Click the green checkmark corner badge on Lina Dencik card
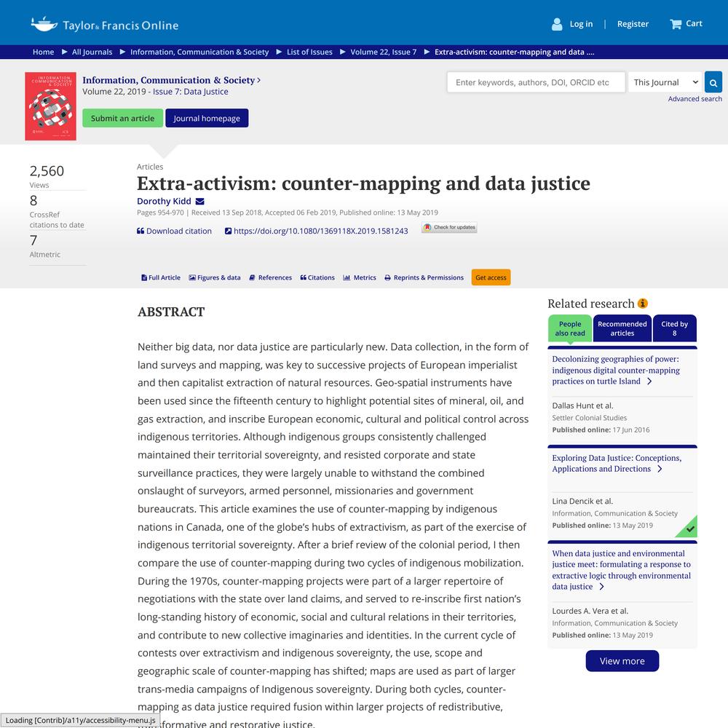This screenshot has width=728, height=728. (x=689, y=529)
